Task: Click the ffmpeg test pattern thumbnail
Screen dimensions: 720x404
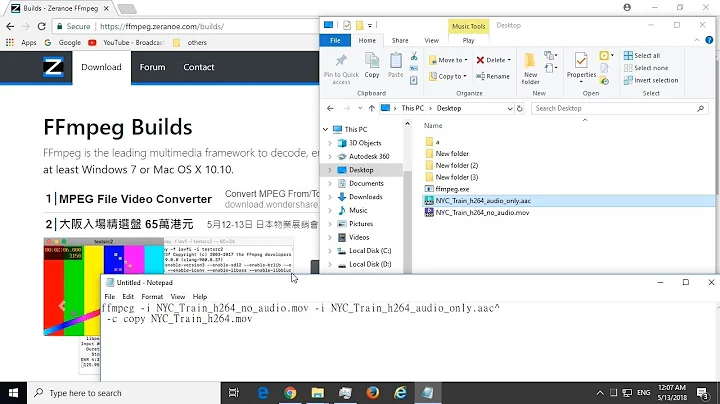Action: (104, 286)
